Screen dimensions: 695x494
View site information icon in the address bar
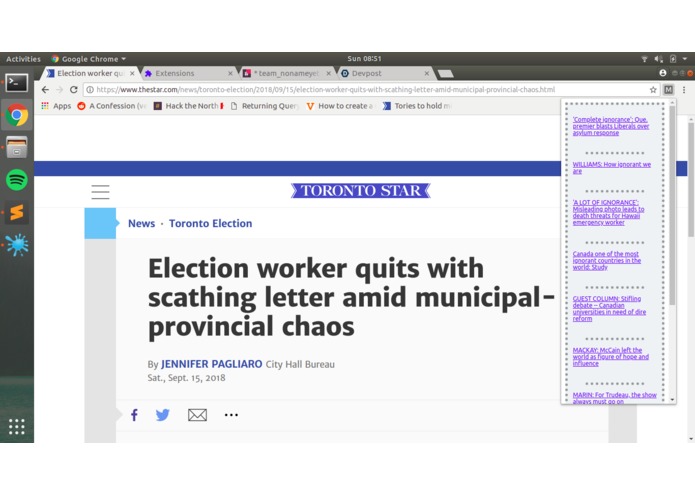90,89
